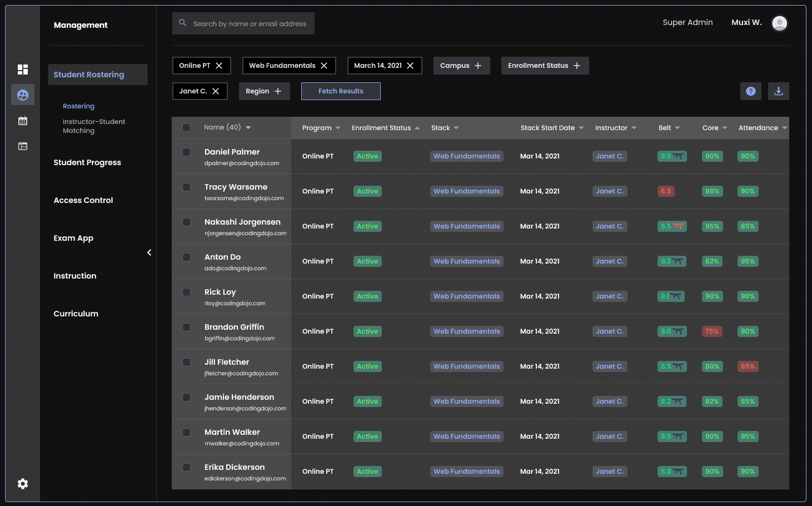This screenshot has width=812, height=506.
Task: Open the Program column dropdown
Action: (x=338, y=128)
